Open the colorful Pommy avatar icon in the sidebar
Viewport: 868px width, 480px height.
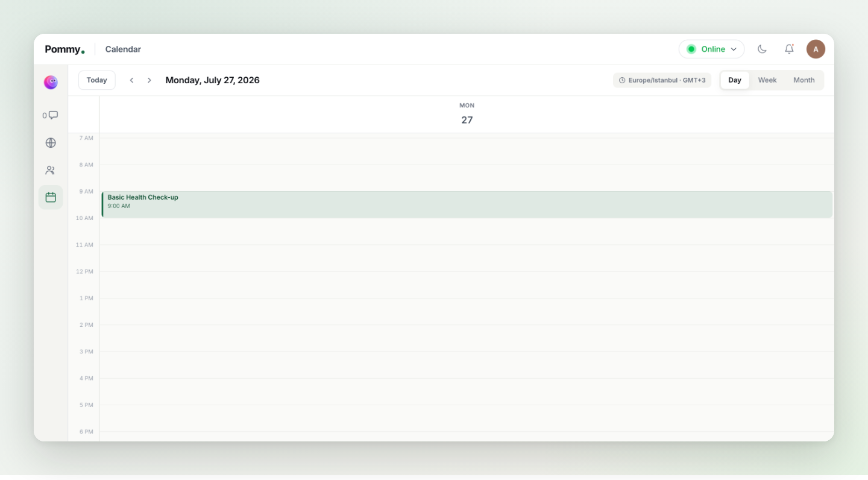pos(51,83)
